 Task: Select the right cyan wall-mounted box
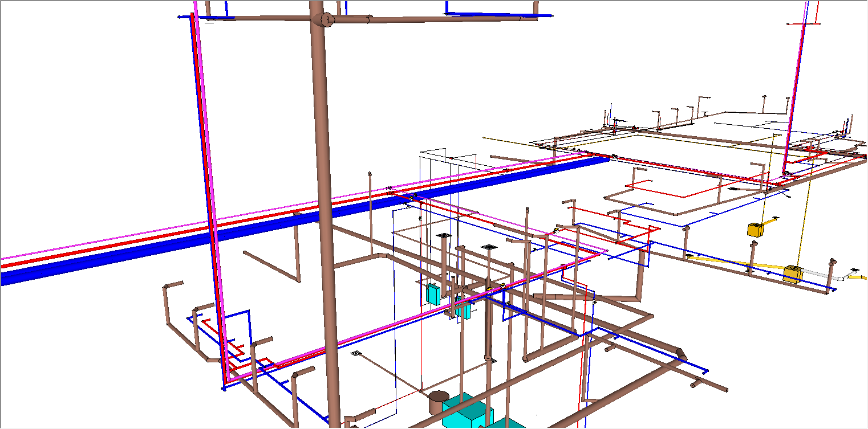point(464,310)
